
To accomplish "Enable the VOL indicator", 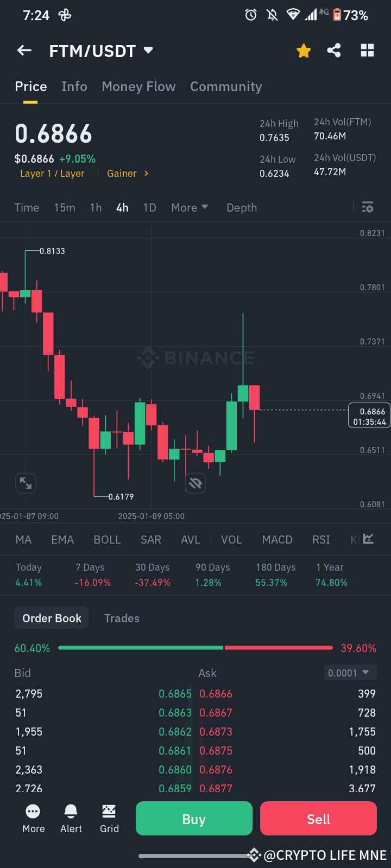I will point(231,539).
